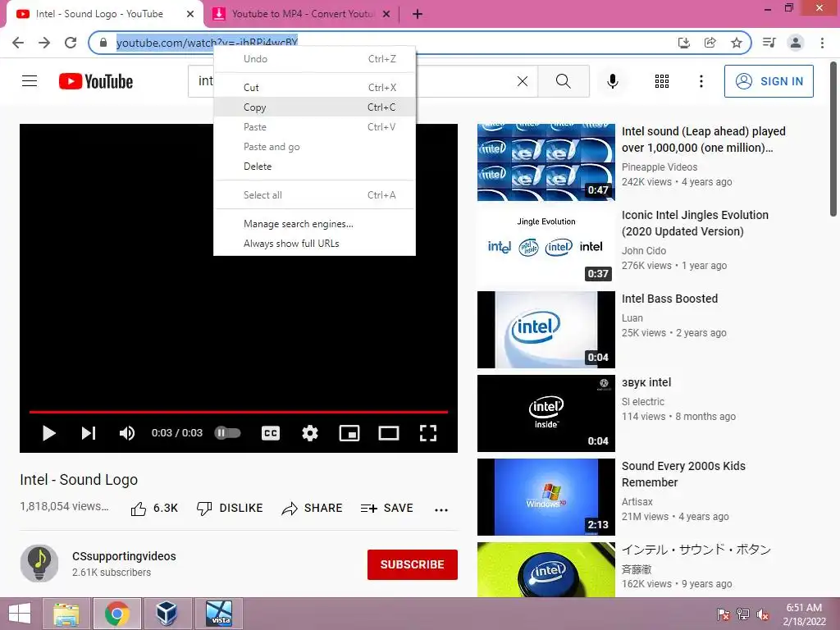Open the Intel Bass Boosted thumbnail
840x630 pixels.
coord(546,330)
